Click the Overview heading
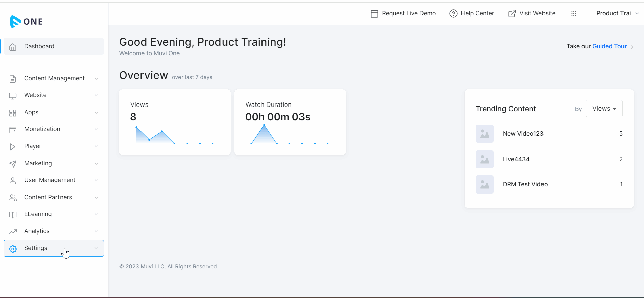This screenshot has width=644, height=298. pyautogui.click(x=144, y=75)
